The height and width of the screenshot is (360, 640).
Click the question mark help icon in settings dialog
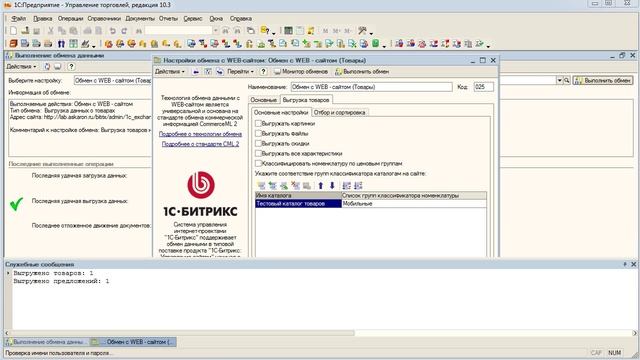pos(264,71)
